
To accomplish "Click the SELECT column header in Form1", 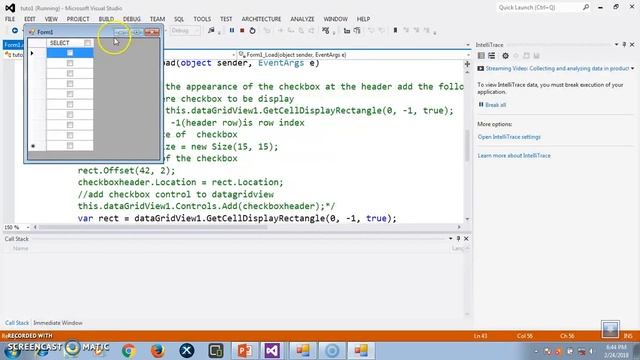I will click(x=70, y=43).
